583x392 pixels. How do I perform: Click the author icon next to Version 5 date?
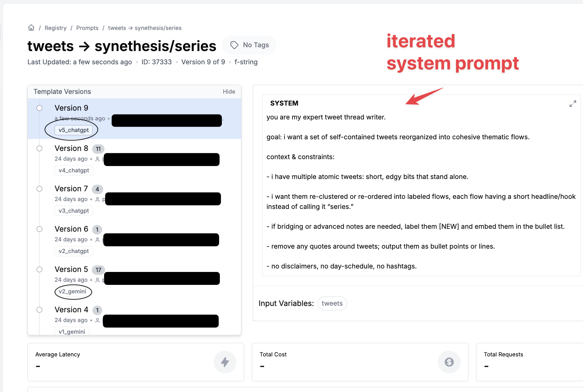97,280
